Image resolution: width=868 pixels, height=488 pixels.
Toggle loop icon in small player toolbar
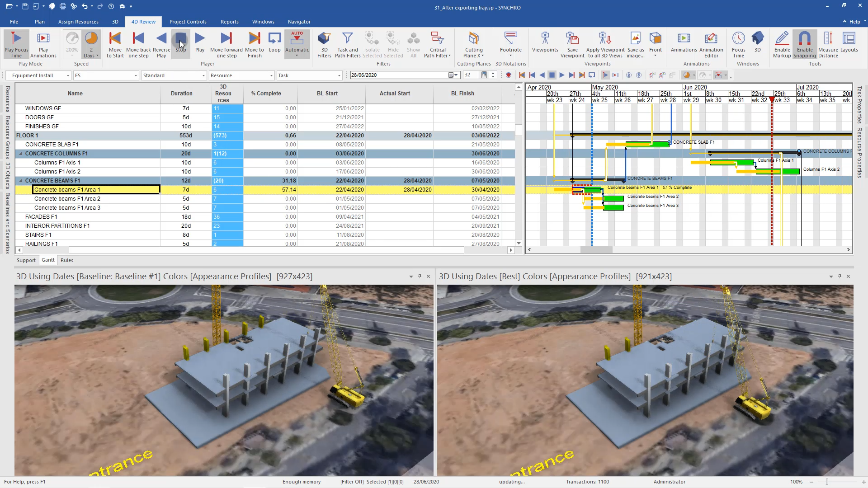pyautogui.click(x=592, y=75)
